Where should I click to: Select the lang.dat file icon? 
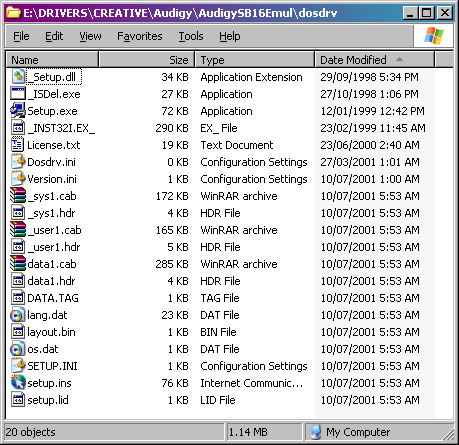pyautogui.click(x=18, y=315)
